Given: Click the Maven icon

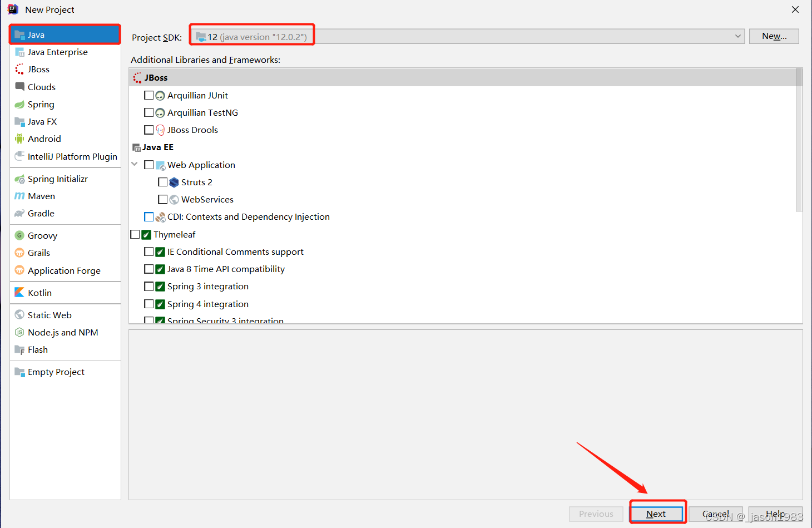Looking at the screenshot, I should coord(19,196).
